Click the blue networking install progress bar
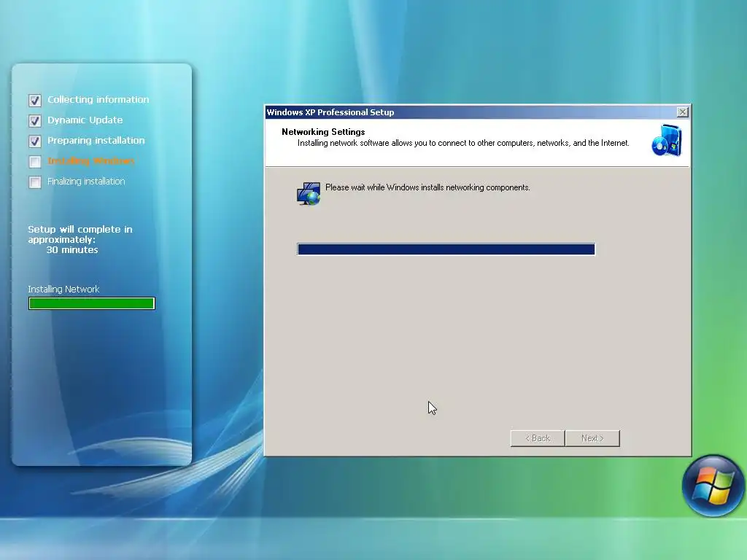 pyautogui.click(x=446, y=249)
